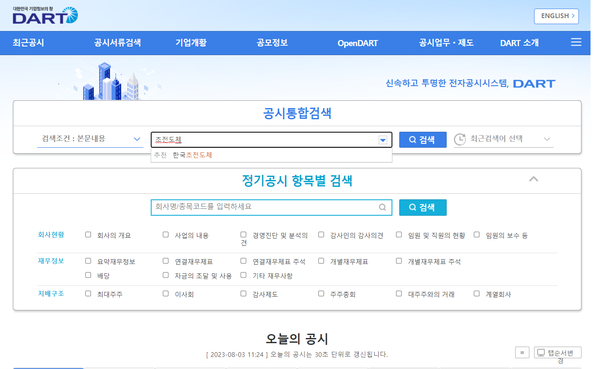
Task: Check 배당 checkbox
Action: click(88, 275)
